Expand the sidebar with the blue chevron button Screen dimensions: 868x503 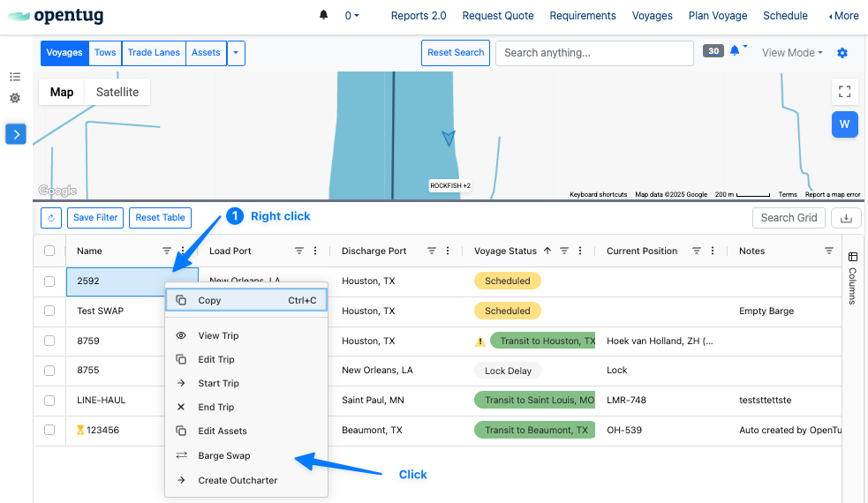[x=16, y=134]
